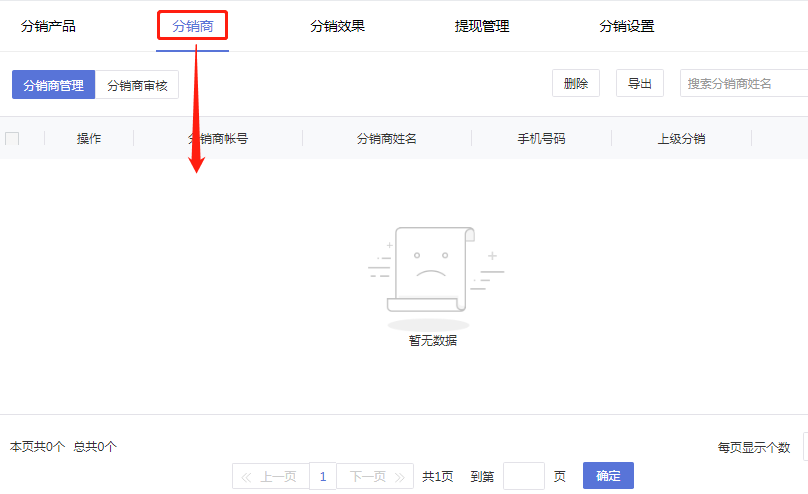Click the 操作 column header
This screenshot has width=808, height=494.
pyautogui.click(x=89, y=139)
